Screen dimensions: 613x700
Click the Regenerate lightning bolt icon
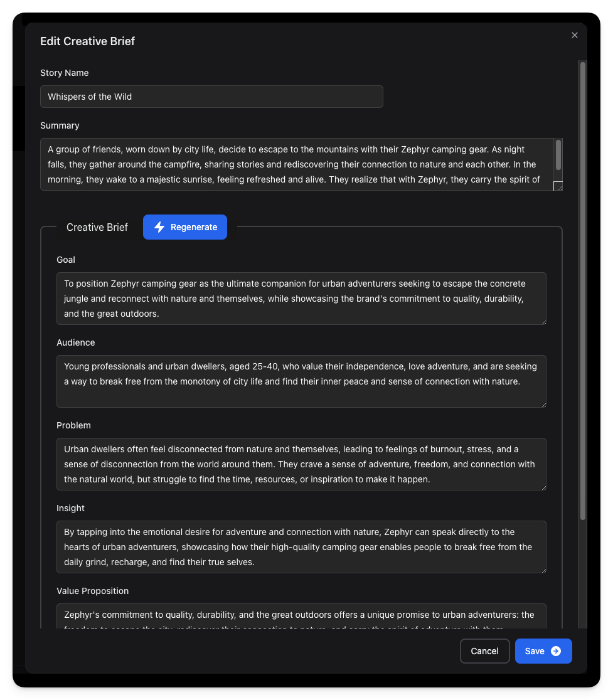click(159, 227)
